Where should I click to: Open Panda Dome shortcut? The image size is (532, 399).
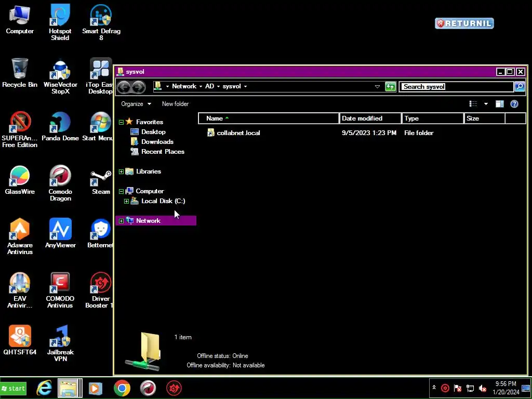(60, 127)
